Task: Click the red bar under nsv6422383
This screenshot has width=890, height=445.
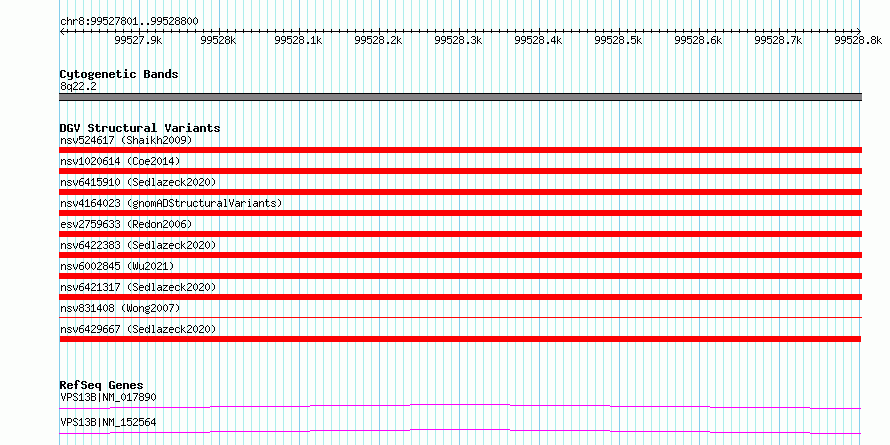Action: point(460,255)
